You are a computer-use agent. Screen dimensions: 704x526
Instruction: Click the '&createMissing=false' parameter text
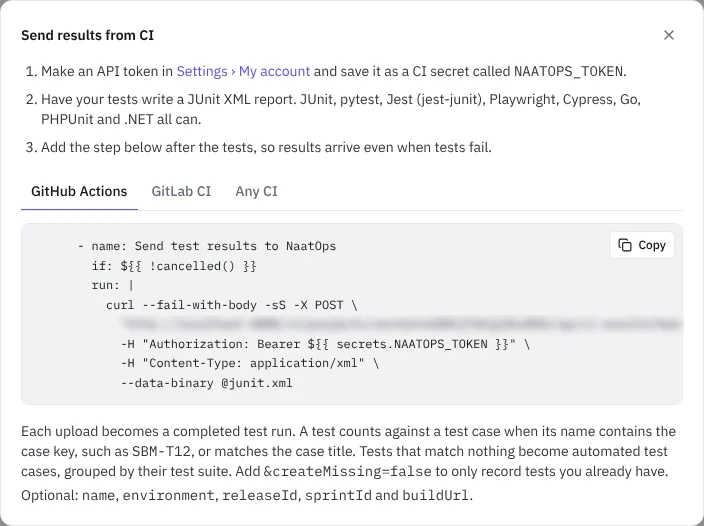click(347, 471)
